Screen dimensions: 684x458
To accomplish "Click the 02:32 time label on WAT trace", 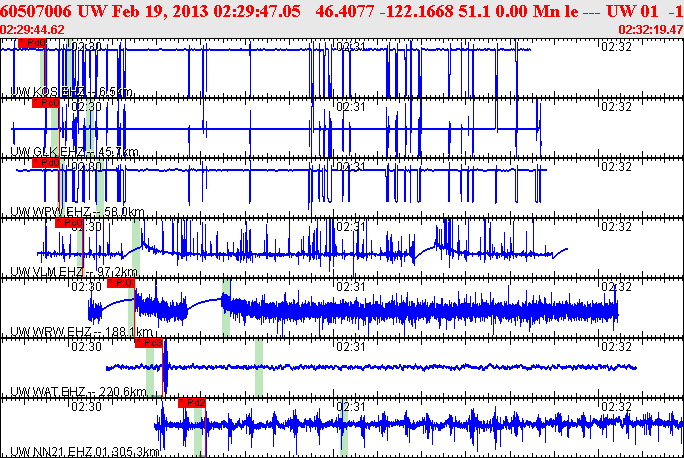I will pos(616,347).
